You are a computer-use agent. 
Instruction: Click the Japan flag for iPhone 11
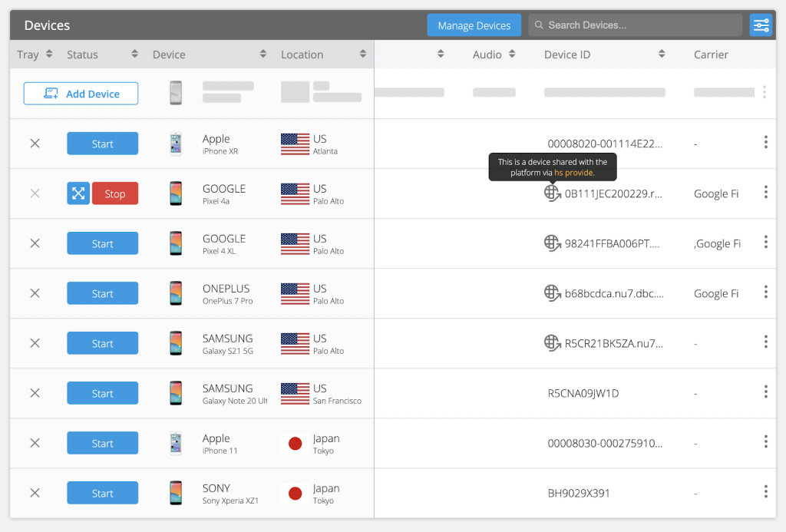(296, 443)
